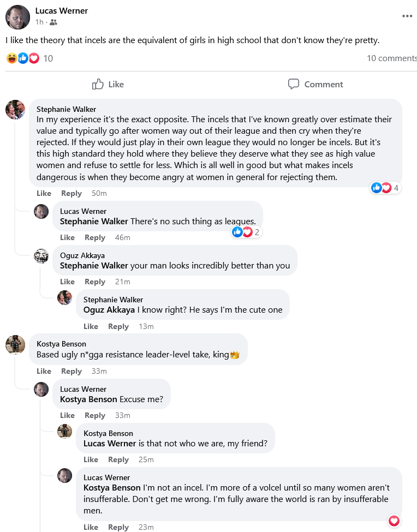Image resolution: width=417 pixels, height=532 pixels.
Task: Click the thumbs-up Like icon on post
Action: pyautogui.click(x=98, y=84)
